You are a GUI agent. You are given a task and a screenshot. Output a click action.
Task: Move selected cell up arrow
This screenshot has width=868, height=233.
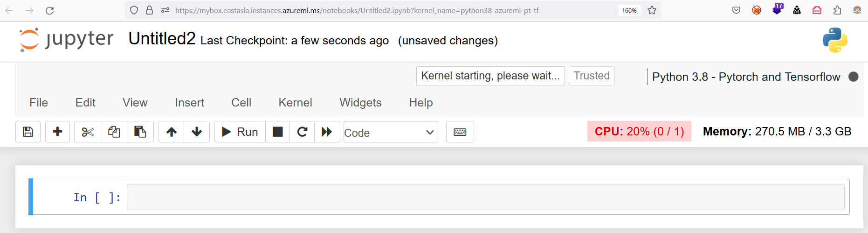click(172, 132)
